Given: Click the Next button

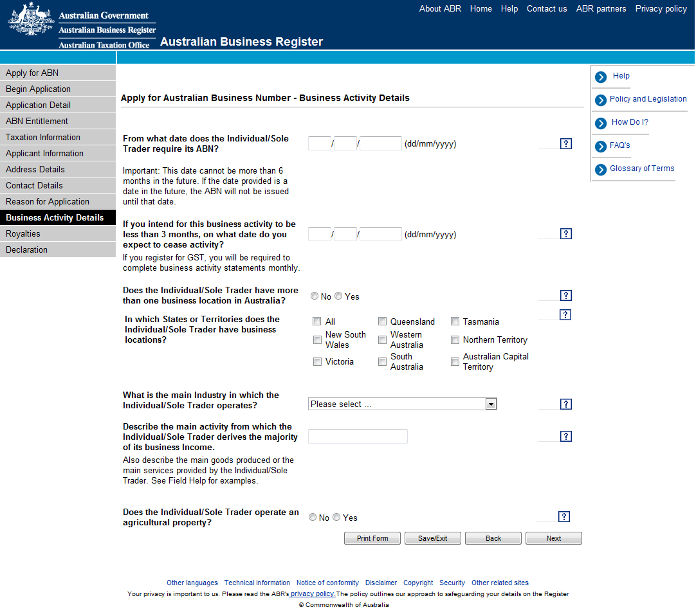Looking at the screenshot, I should click(553, 539).
